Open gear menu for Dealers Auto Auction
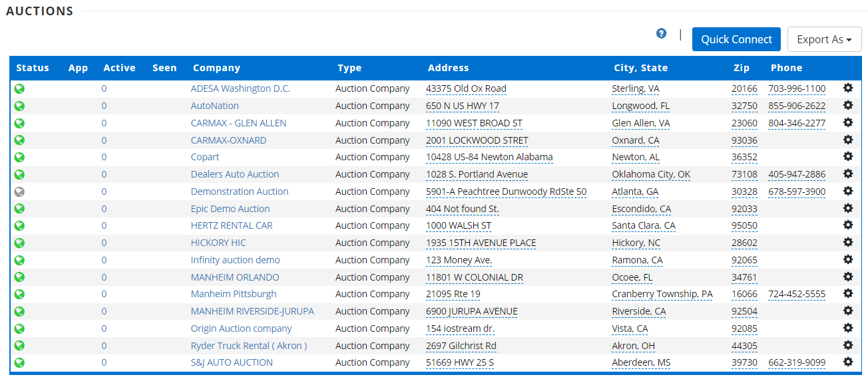868x379 pixels. (848, 174)
